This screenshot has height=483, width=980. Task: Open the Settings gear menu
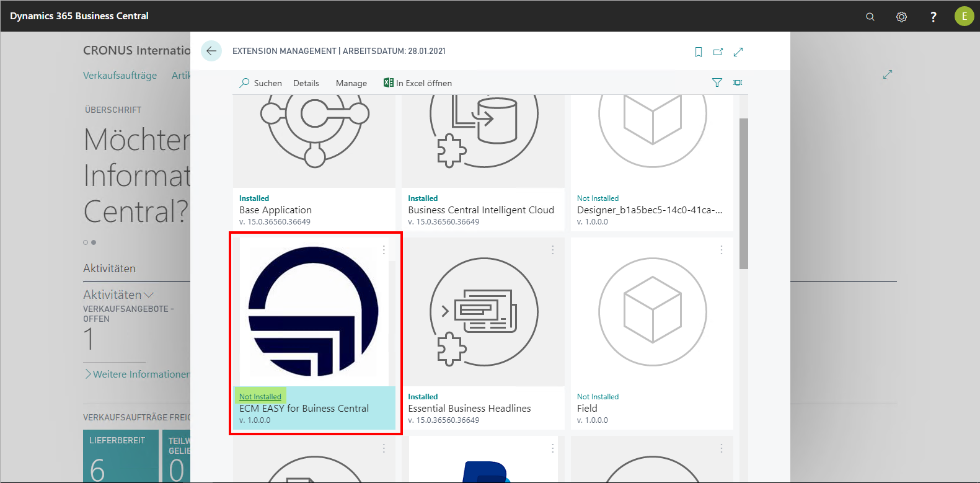[901, 17]
